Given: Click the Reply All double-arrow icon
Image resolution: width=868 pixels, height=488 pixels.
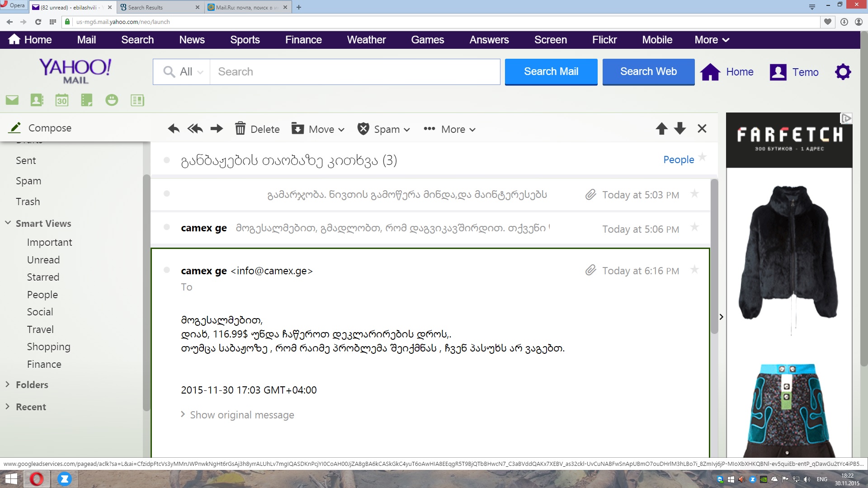Looking at the screenshot, I should point(195,129).
